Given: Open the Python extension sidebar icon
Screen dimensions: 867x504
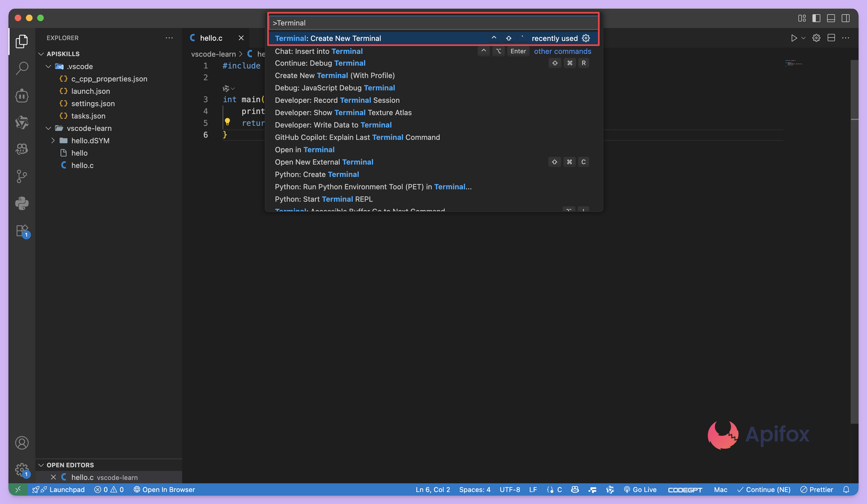Looking at the screenshot, I should click(x=22, y=203).
